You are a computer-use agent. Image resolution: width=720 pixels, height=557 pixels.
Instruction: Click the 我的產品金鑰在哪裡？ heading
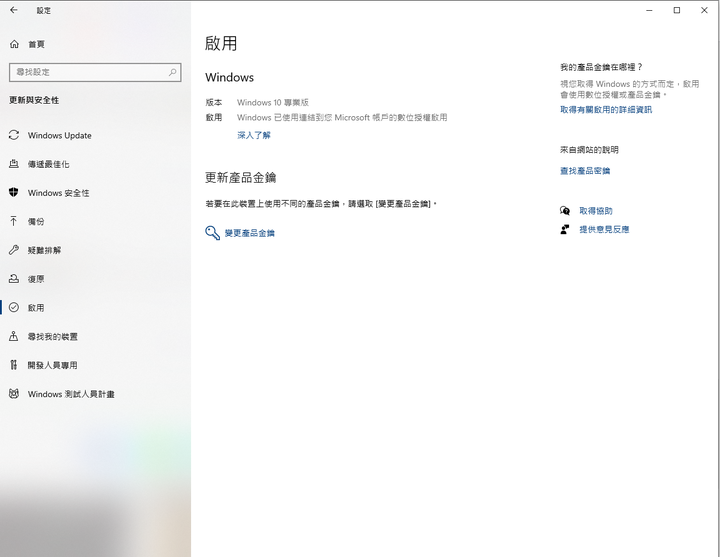pyautogui.click(x=601, y=67)
